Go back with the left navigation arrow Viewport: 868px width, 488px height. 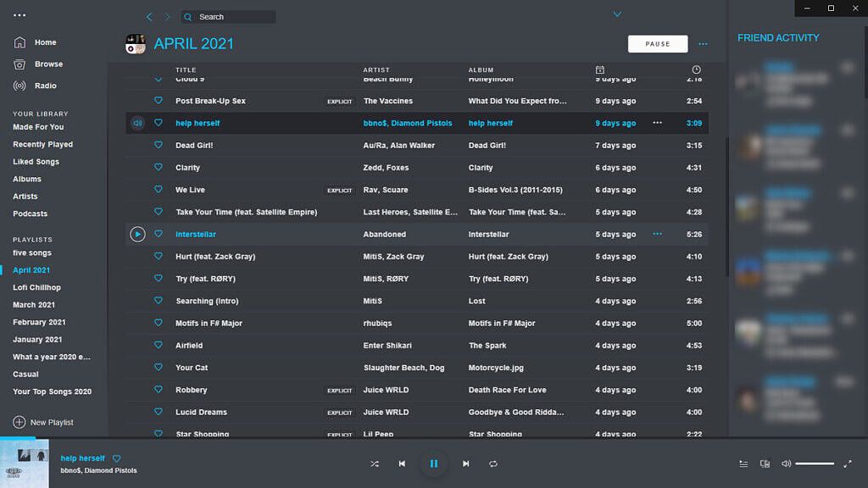coord(149,17)
